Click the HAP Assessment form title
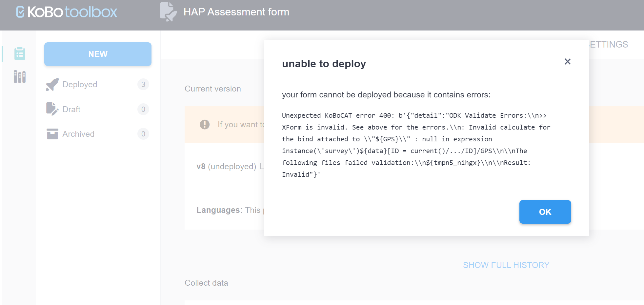The image size is (644, 305). (x=236, y=12)
